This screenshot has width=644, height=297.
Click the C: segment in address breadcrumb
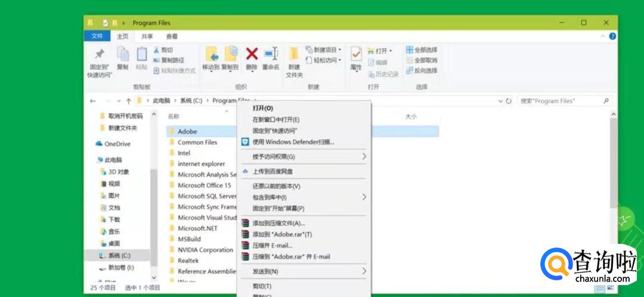click(191, 101)
